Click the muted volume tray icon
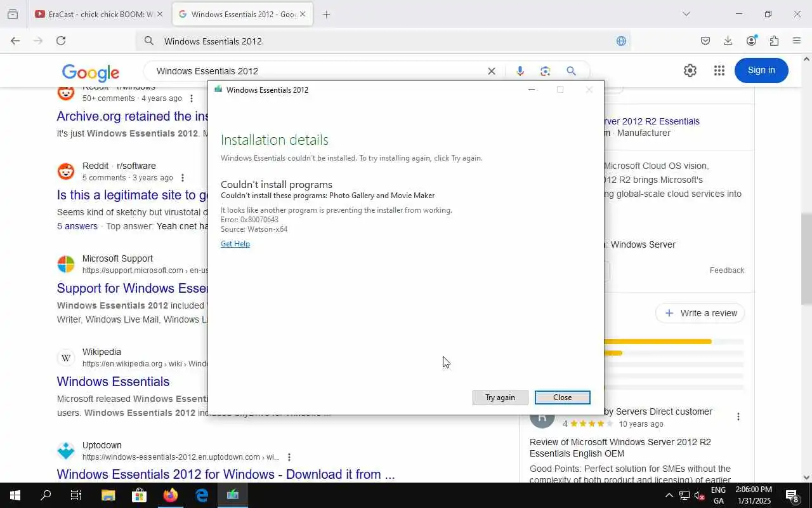This screenshot has height=508, width=812. click(700, 495)
